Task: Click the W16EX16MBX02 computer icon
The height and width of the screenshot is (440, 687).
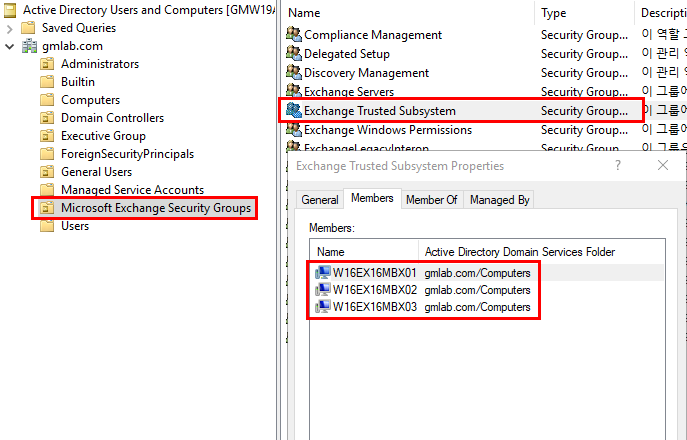Action: [322, 290]
